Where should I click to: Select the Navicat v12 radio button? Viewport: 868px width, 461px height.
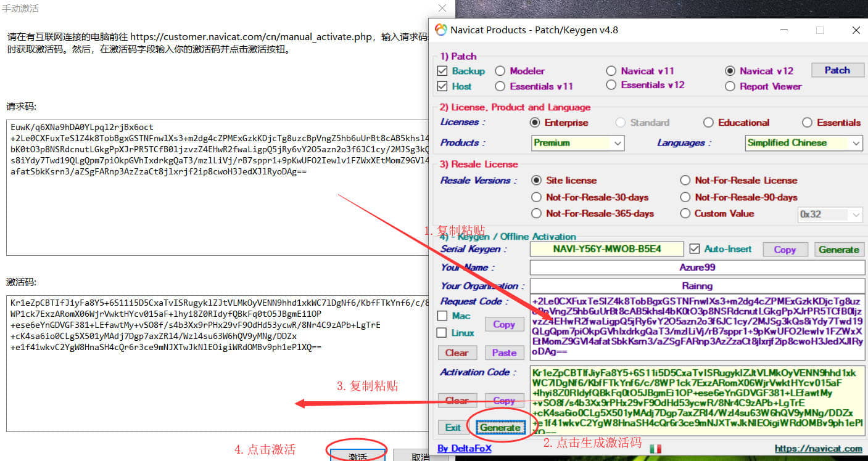(x=730, y=71)
